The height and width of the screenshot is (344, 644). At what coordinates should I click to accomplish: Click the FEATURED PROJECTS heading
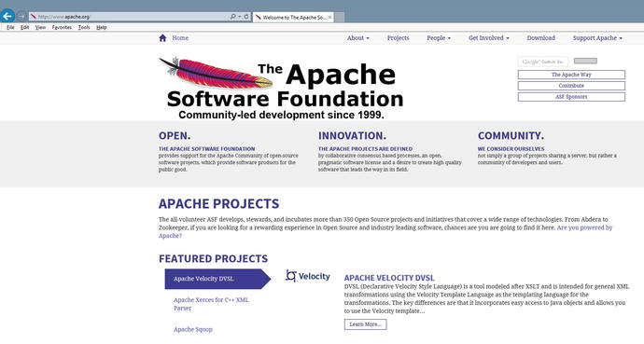213,259
